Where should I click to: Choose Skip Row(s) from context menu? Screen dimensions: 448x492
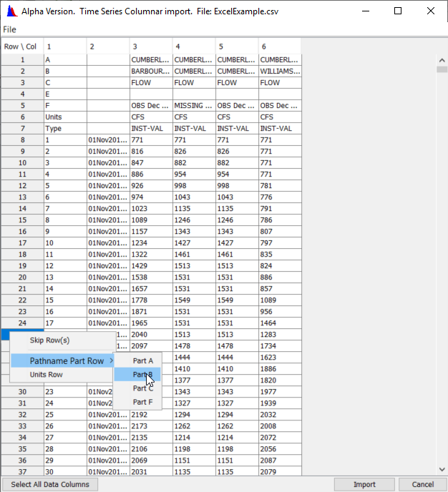point(49,340)
